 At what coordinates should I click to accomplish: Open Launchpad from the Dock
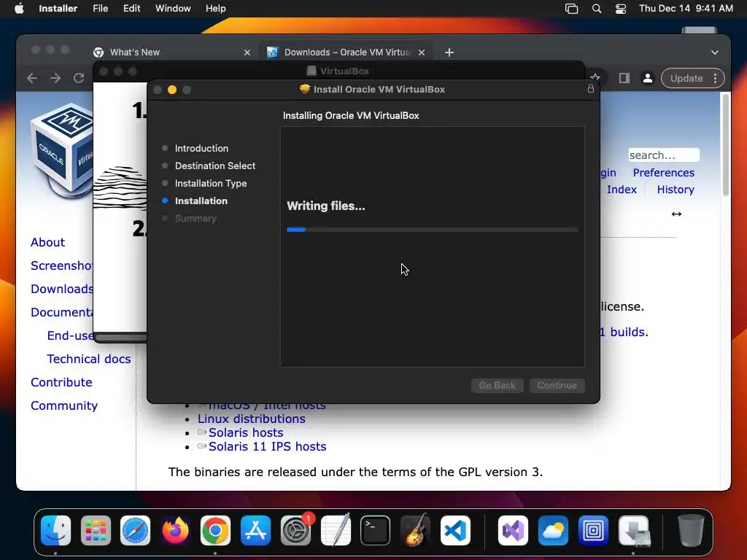click(x=96, y=530)
